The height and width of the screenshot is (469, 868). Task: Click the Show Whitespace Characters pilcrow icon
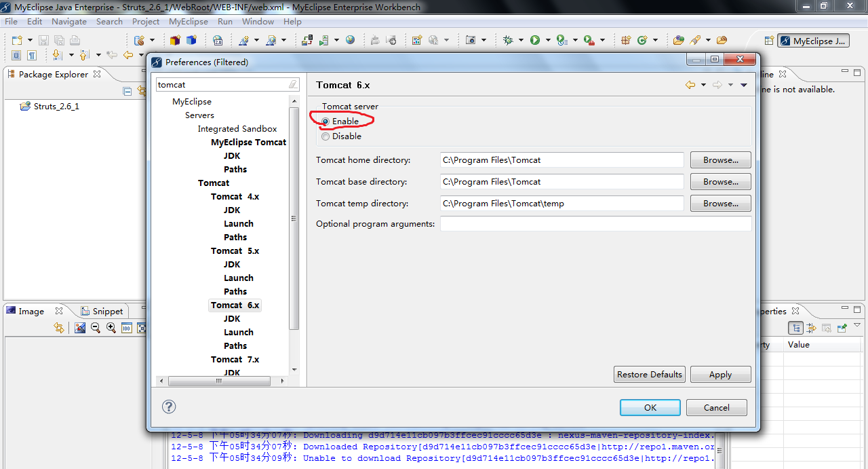[x=32, y=55]
